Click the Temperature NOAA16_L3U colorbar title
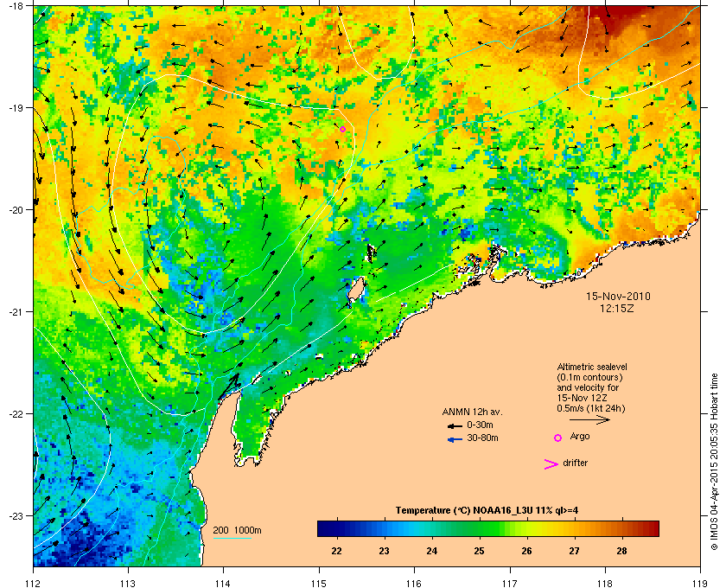 (487, 511)
